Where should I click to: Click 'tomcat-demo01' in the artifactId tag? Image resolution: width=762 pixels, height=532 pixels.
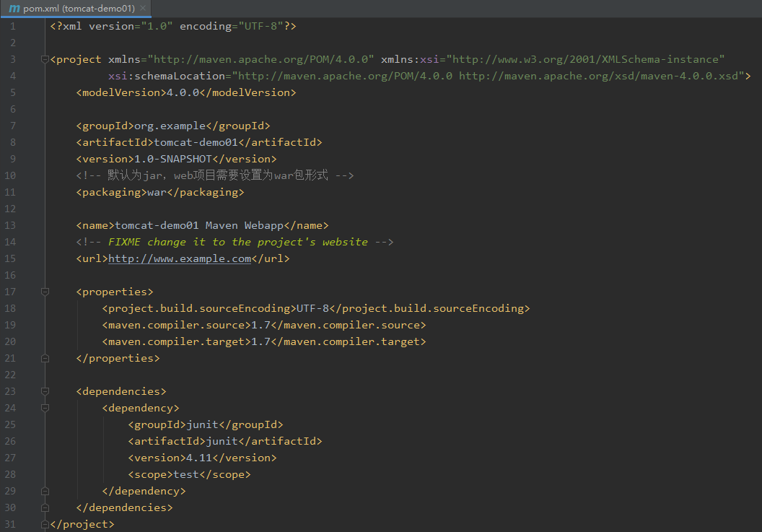click(196, 142)
